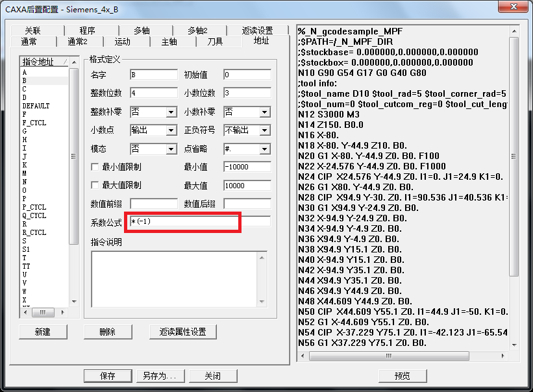This screenshot has width=533, height=392.
Task: Enable the 最小值限制 checkbox
Action: coord(95,167)
